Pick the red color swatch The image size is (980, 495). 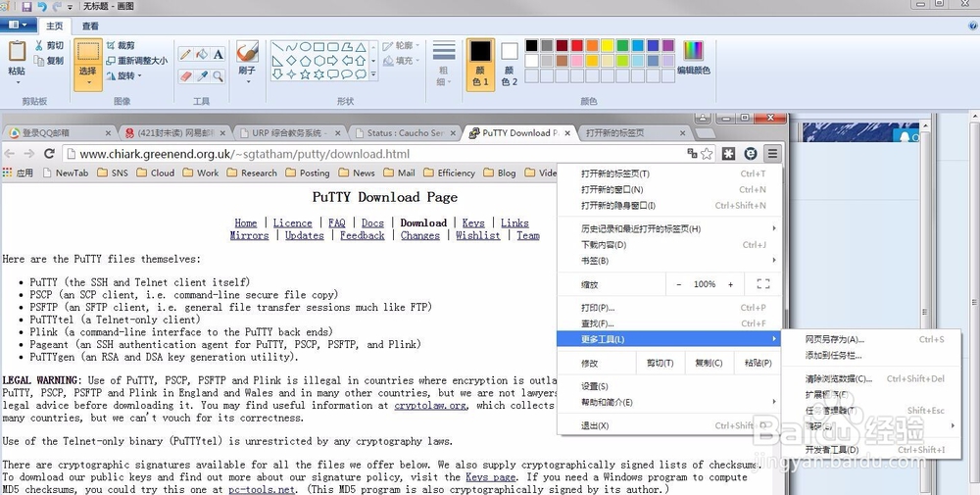(577, 45)
